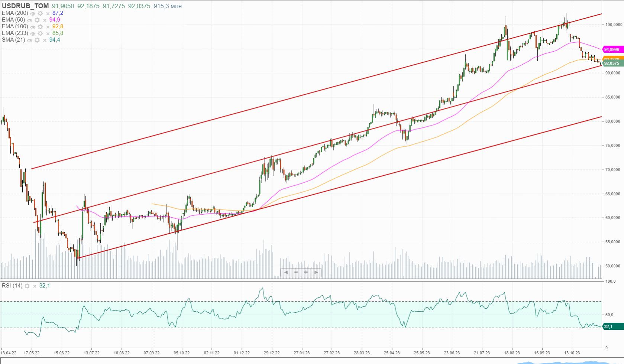624x364 pixels.
Task: Click the 21.07.23 date axis label
Action: pos(482,353)
